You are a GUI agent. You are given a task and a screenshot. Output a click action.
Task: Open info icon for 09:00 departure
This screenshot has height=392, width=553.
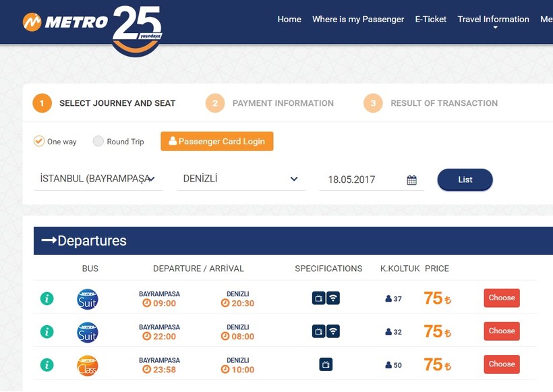coord(47,298)
